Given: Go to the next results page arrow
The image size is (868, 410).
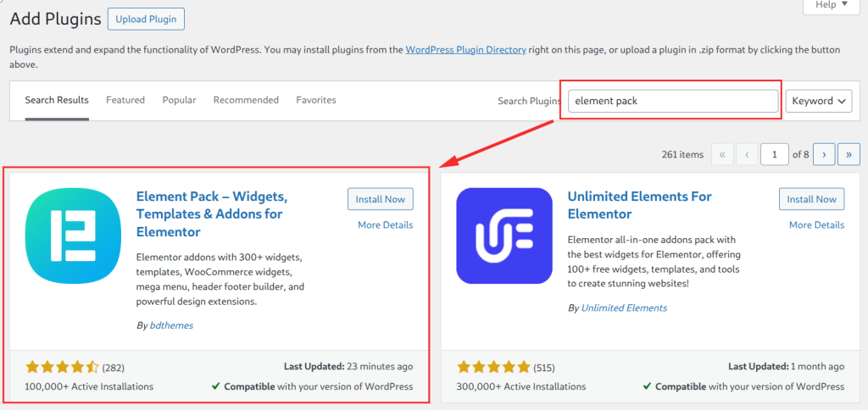Looking at the screenshot, I should coord(824,154).
